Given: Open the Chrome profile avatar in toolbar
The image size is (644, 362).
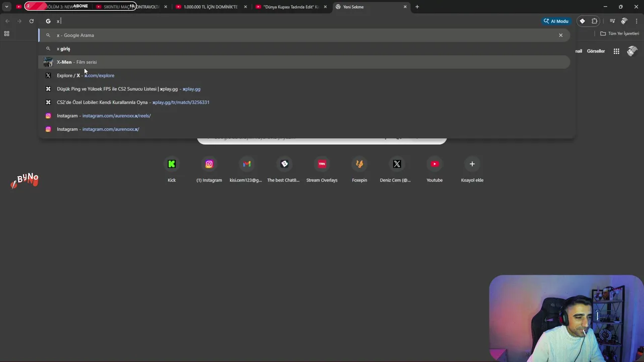Looking at the screenshot, I should [624, 21].
